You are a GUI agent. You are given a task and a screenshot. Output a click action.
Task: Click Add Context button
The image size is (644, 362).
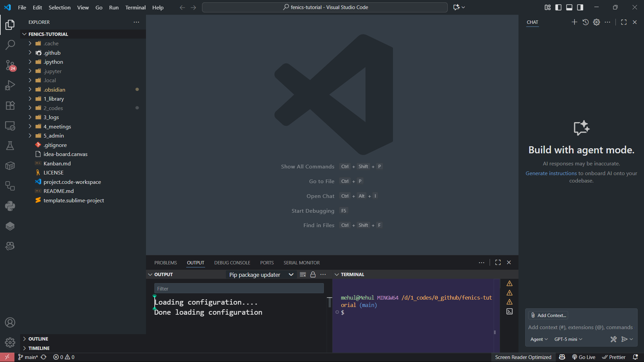[548, 315]
